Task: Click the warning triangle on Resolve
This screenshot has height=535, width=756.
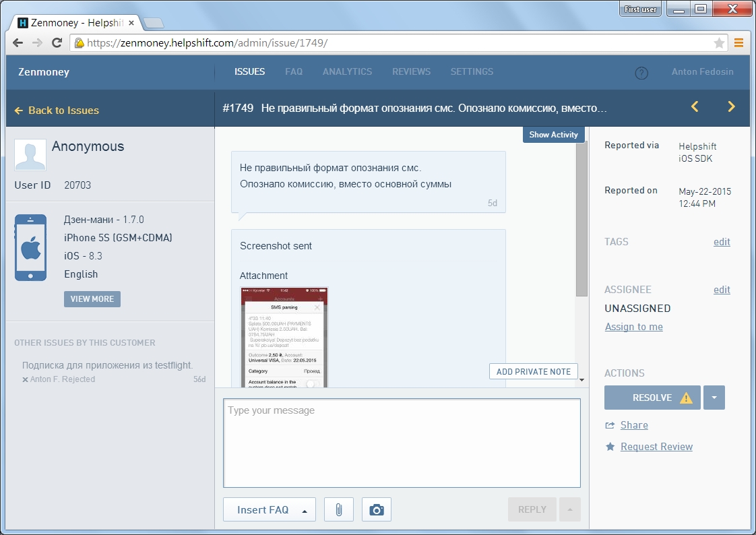Action: pyautogui.click(x=686, y=398)
